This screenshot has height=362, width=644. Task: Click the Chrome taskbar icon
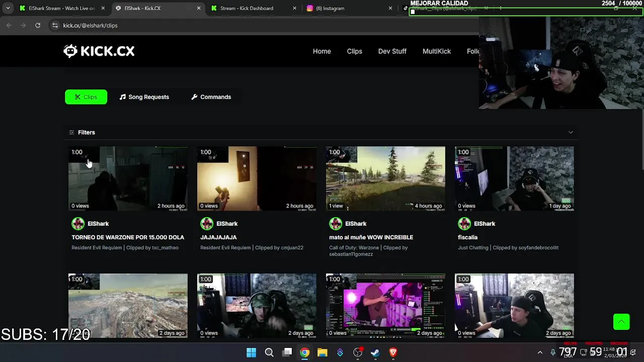point(305,352)
